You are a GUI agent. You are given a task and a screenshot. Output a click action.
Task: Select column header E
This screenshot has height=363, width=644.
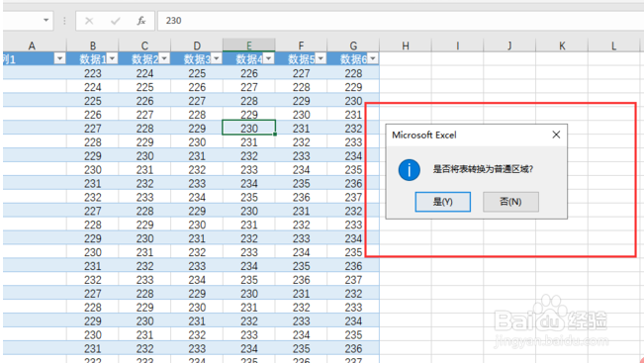(249, 45)
